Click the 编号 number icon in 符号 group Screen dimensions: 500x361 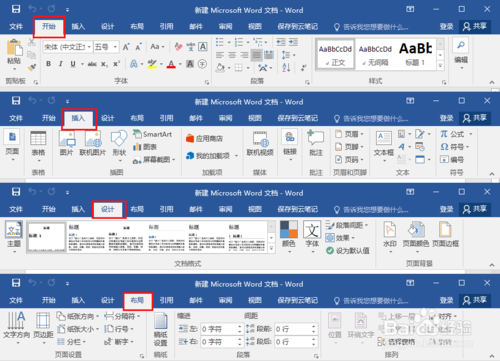point(452,160)
